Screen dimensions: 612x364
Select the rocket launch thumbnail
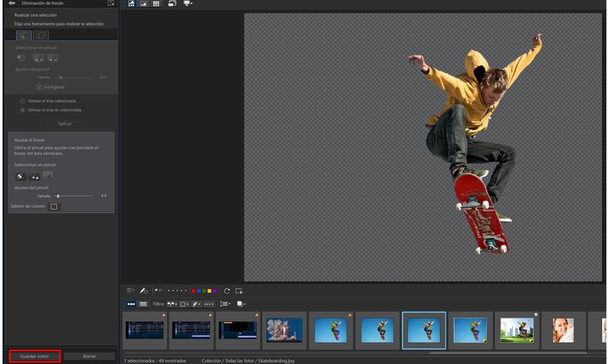284,330
